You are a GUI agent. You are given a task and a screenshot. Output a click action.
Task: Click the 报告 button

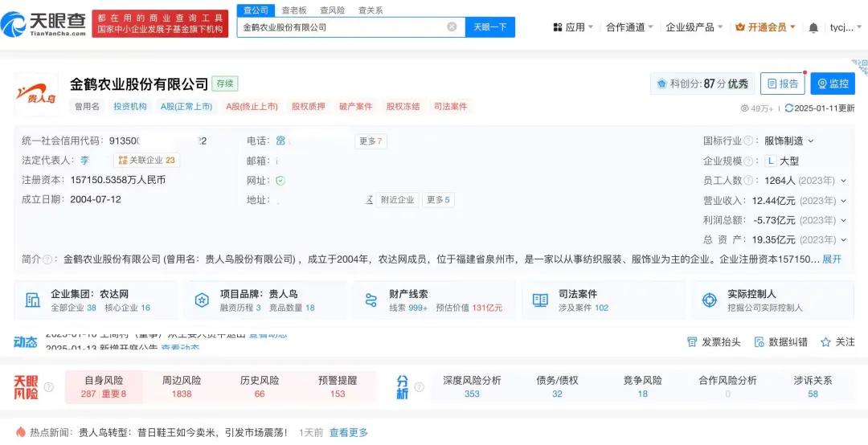tap(783, 84)
